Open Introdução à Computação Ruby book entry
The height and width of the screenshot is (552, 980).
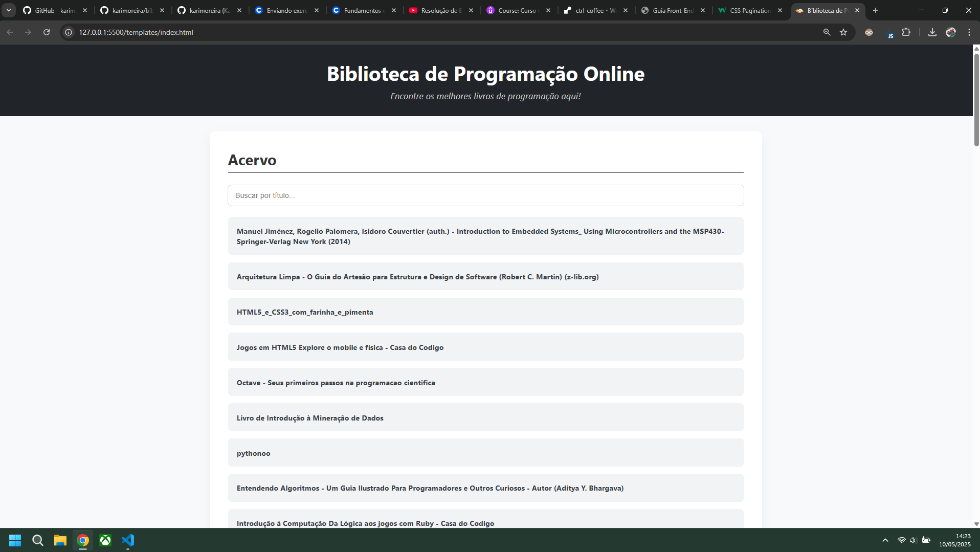(485, 519)
